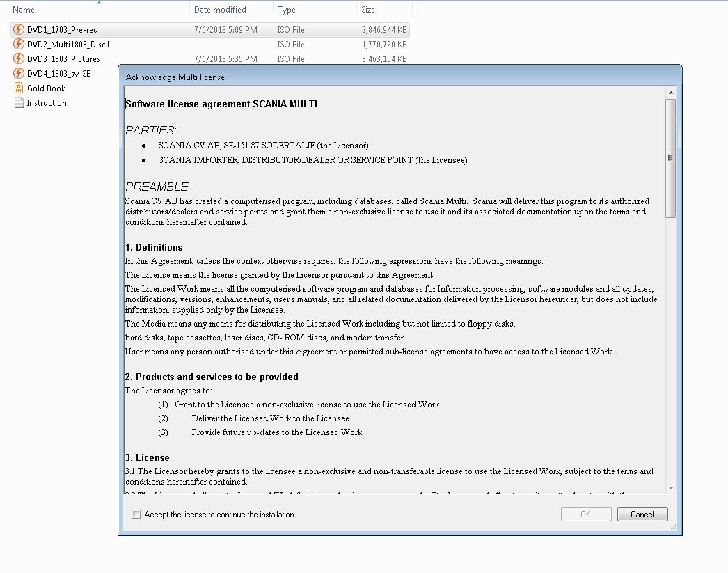
Task: Click the Acknowledge Multi license title bar
Action: [399, 77]
